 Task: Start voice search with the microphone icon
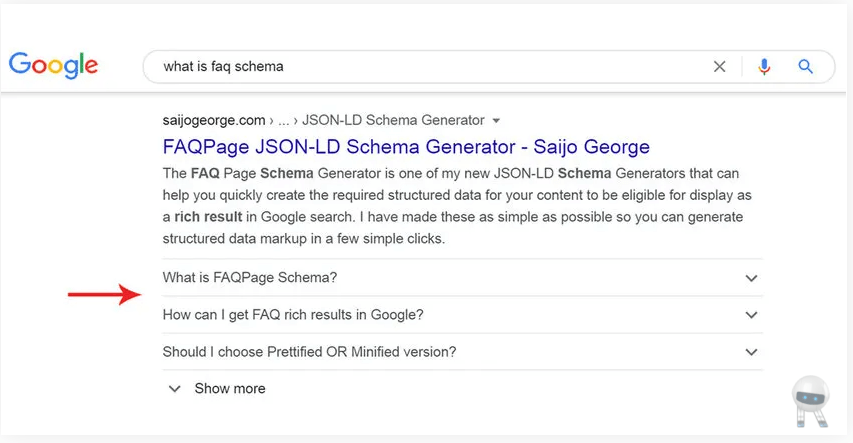tap(764, 66)
